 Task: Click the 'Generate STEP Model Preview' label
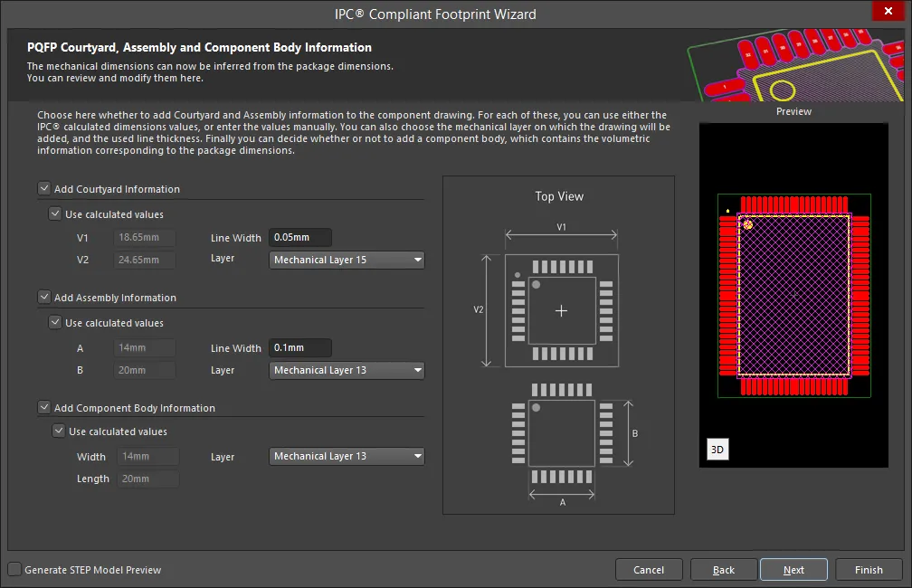pyautogui.click(x=93, y=570)
